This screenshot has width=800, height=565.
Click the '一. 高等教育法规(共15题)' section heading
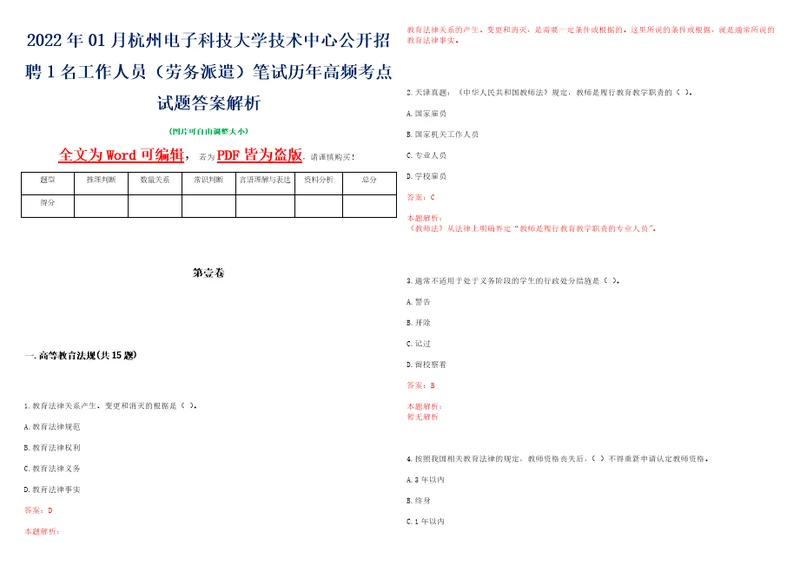pyautogui.click(x=81, y=355)
